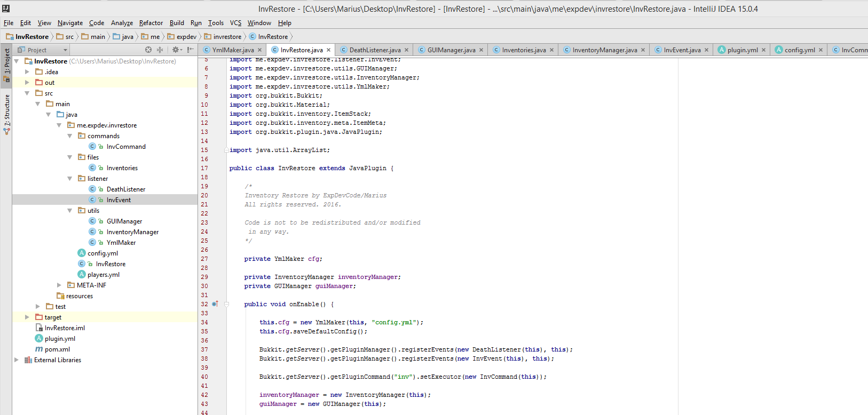This screenshot has width=868, height=415.
Task: Close the InventoryManager.java tab
Action: (643, 50)
